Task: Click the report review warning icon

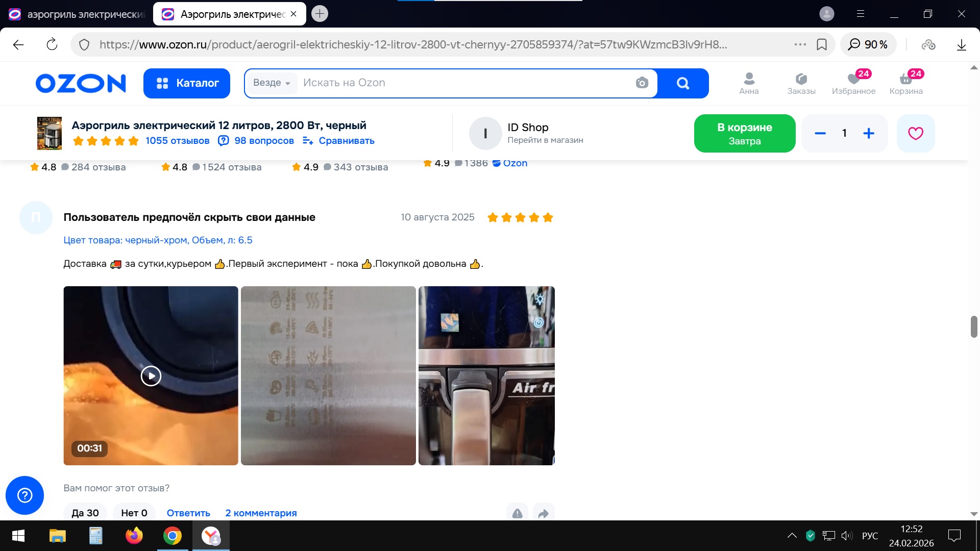Action: click(517, 513)
